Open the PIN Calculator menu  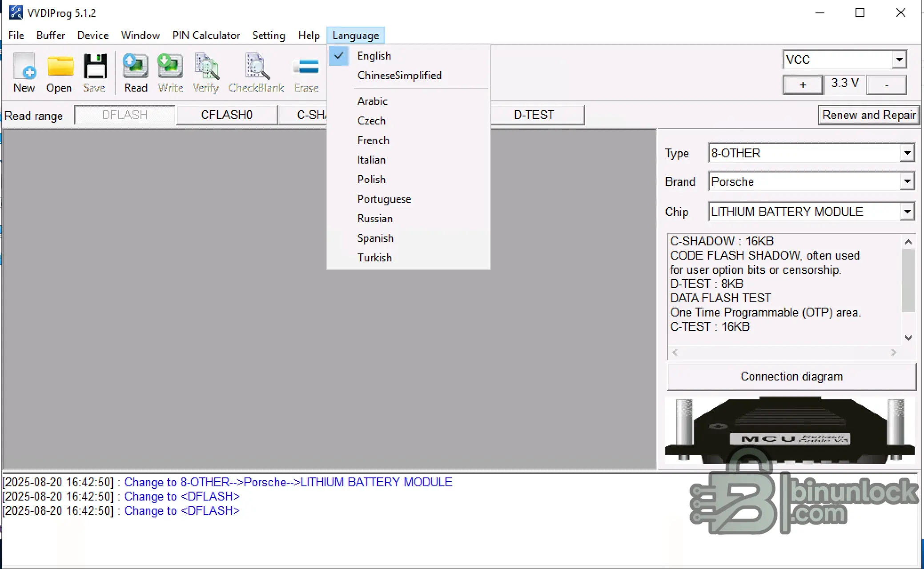coord(206,36)
